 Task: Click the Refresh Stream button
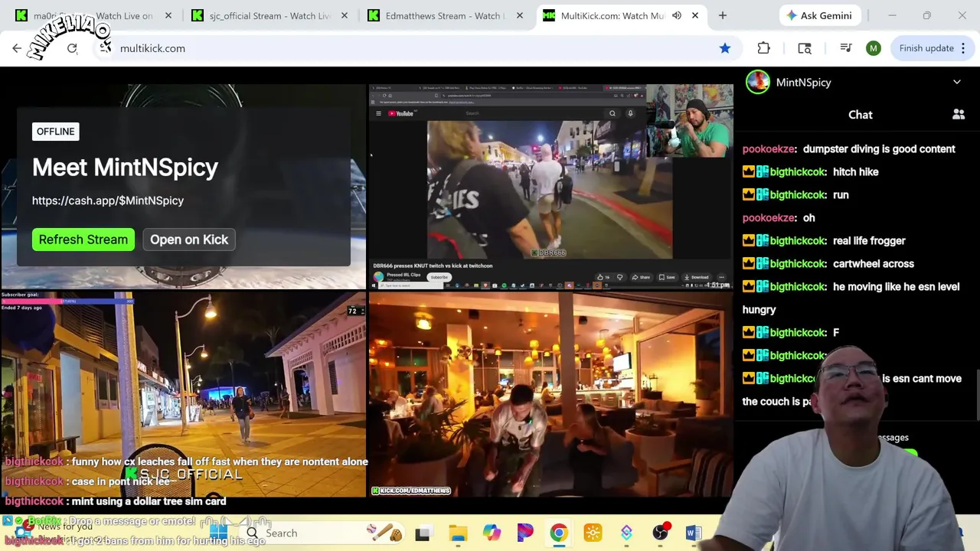click(83, 240)
